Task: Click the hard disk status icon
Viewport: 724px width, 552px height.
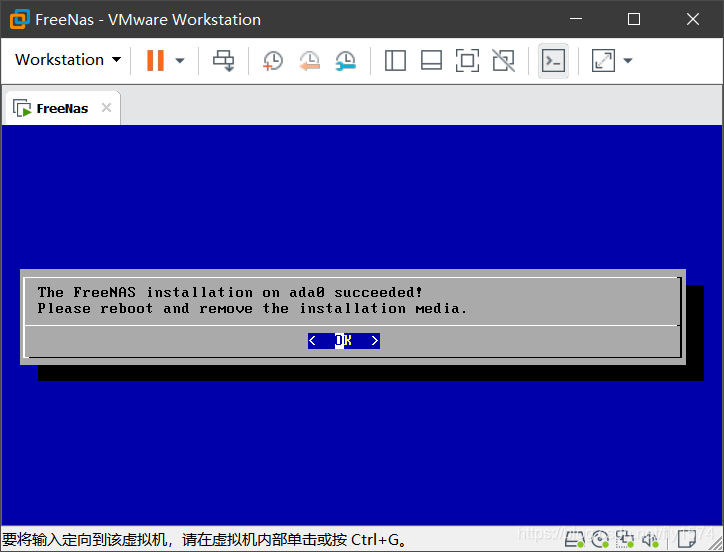Action: (575, 539)
